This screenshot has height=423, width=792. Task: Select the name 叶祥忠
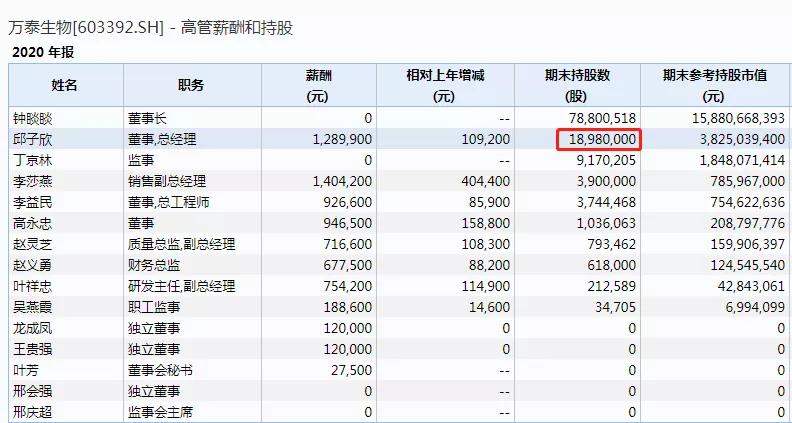pyautogui.click(x=33, y=287)
